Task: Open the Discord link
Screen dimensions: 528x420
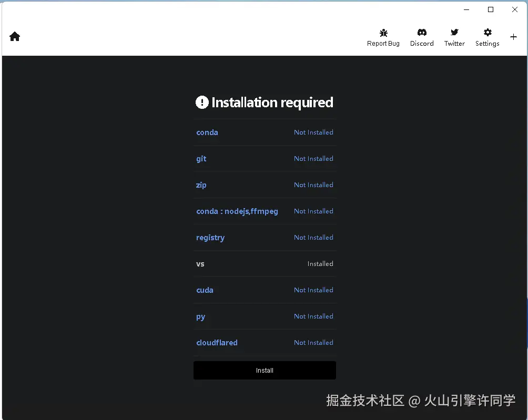Action: click(422, 38)
